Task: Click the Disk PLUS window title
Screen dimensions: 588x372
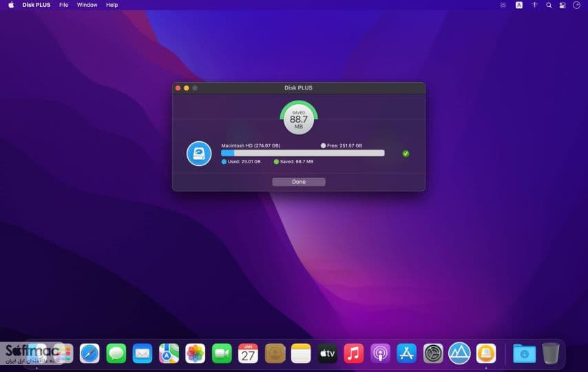Action: click(x=298, y=88)
